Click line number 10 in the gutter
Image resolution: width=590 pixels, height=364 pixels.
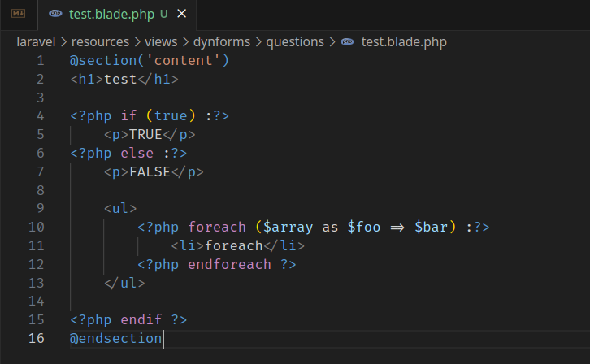[x=36, y=227]
